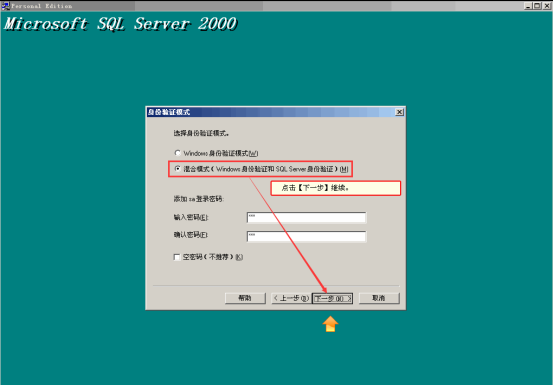Click the orange up arrow below the dialog
Screen dimensions: 553x385
pyautogui.click(x=330, y=324)
